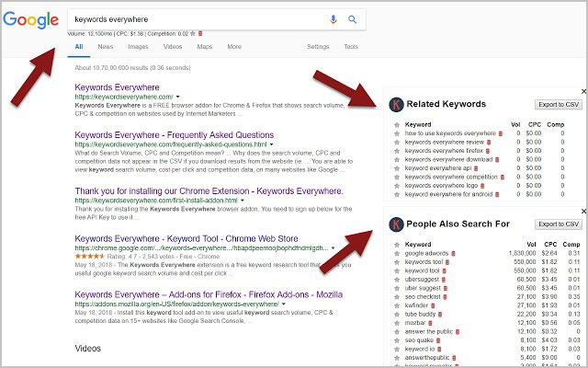Click red icon next to 'how to use keywords everywhere'

pyautogui.click(x=501, y=133)
